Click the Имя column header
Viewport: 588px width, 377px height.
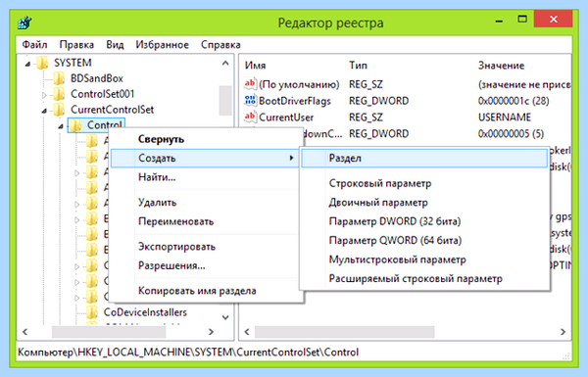pos(256,66)
